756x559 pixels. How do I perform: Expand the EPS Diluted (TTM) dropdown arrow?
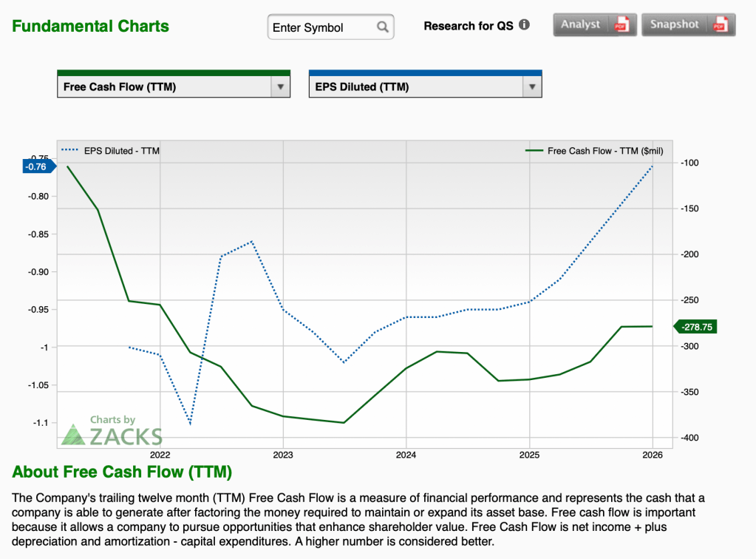[531, 87]
